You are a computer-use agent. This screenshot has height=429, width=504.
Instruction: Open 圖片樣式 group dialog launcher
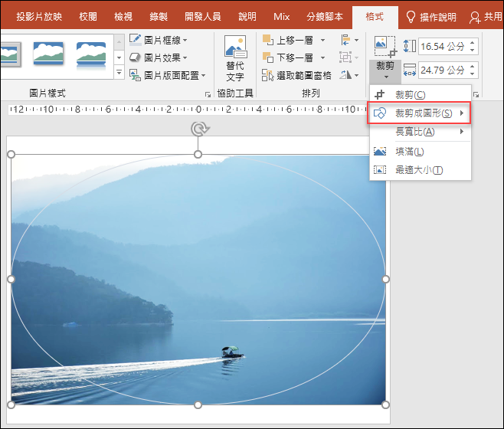(208, 94)
